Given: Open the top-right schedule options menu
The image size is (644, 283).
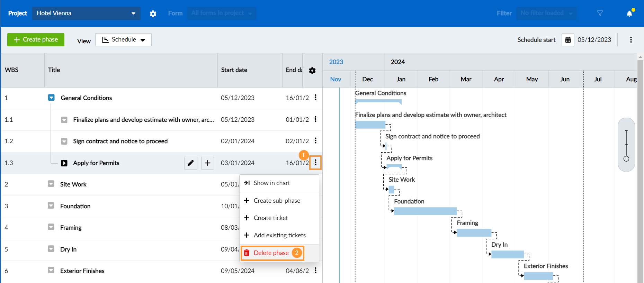Looking at the screenshot, I should coord(631,40).
